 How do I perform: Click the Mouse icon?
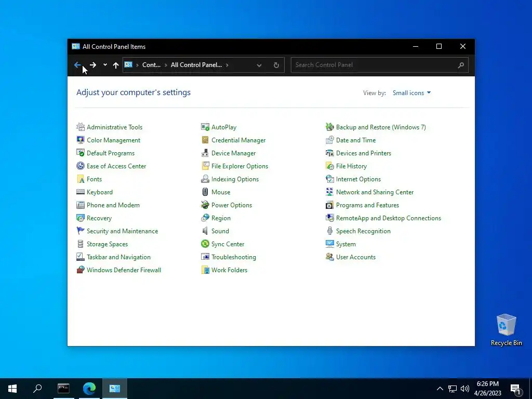(205, 192)
